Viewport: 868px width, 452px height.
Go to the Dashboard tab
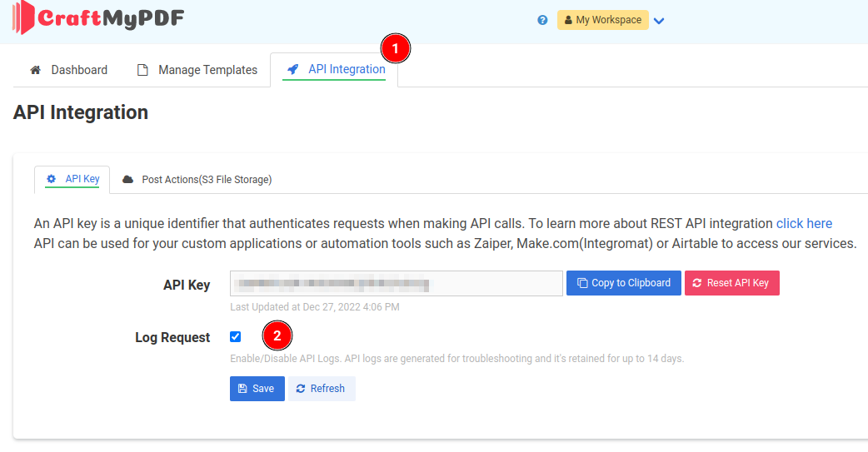click(x=69, y=70)
